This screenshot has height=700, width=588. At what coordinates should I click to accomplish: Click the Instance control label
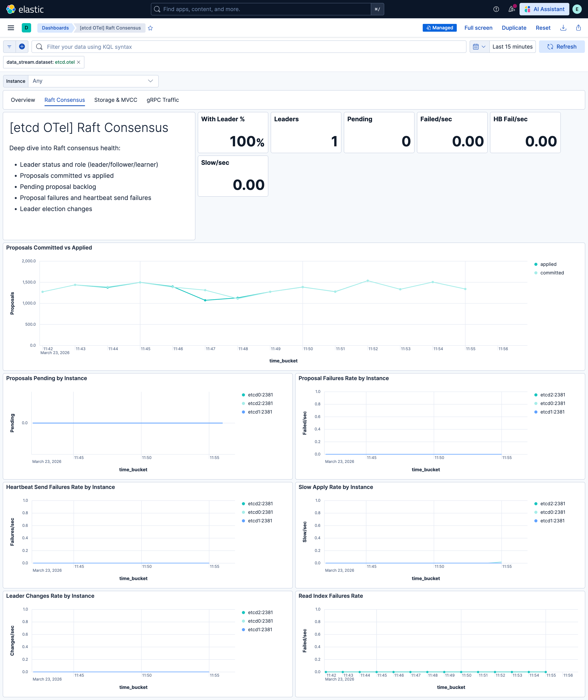[x=16, y=81]
